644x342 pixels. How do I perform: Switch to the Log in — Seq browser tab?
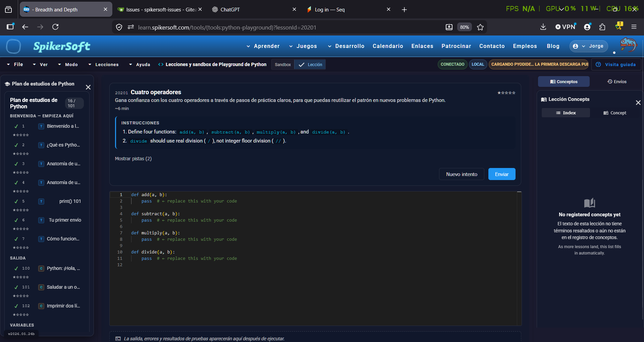(349, 9)
